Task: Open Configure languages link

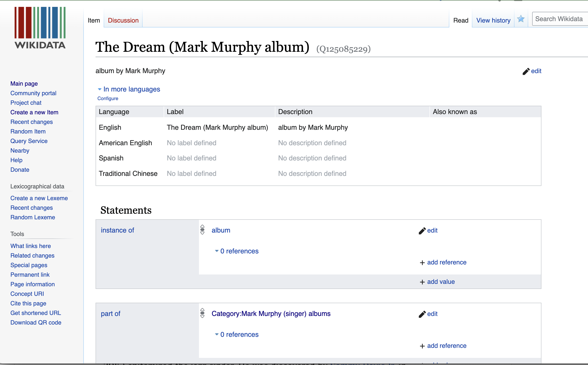Action: [x=108, y=98]
